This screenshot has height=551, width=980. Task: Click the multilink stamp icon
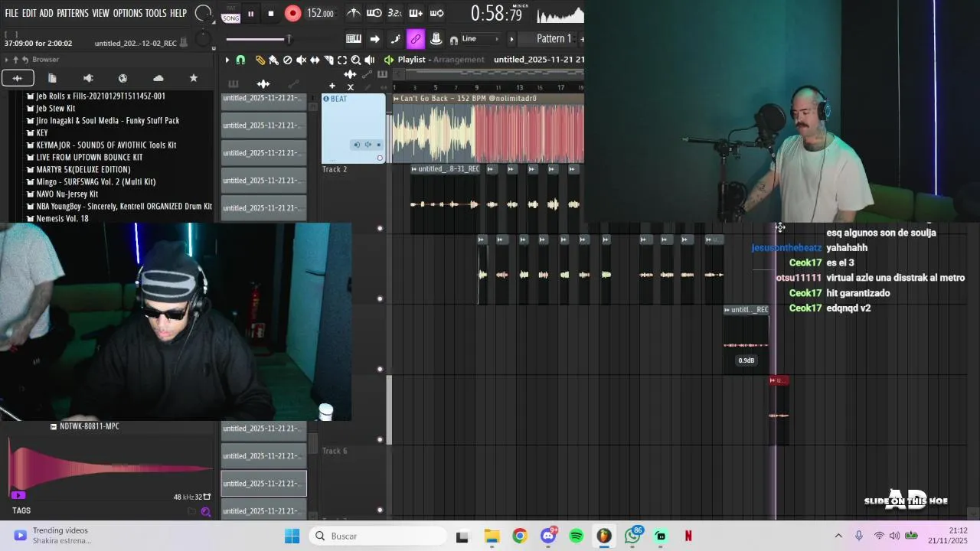[x=436, y=39]
